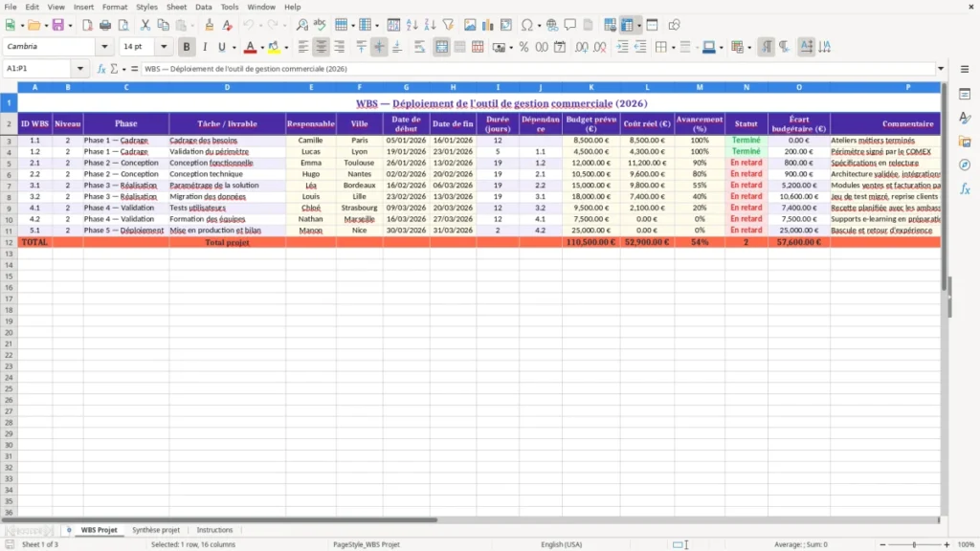Toggle Align Left

(x=303, y=47)
